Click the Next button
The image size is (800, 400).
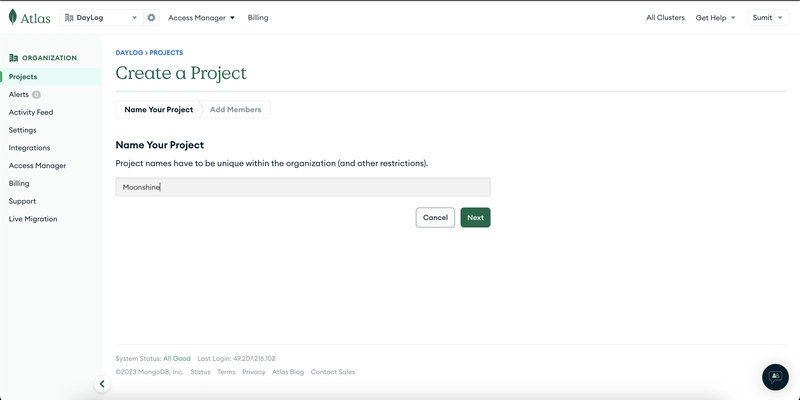coord(476,217)
